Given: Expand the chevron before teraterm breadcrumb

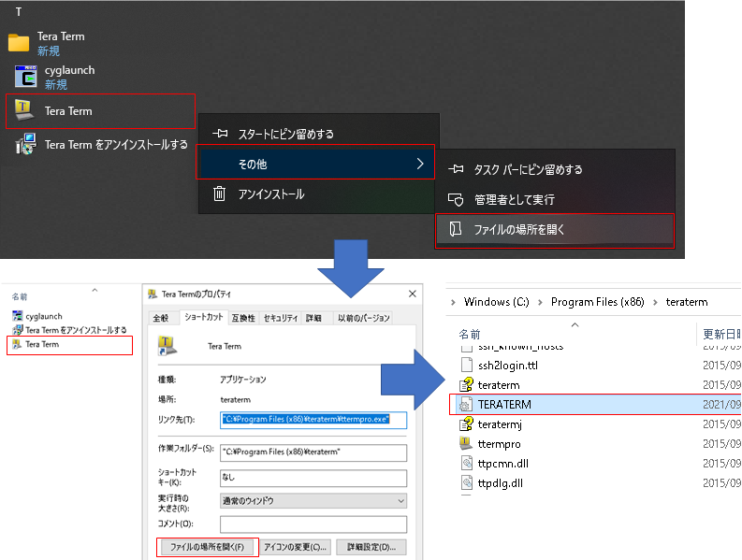Looking at the screenshot, I should coord(655,302).
